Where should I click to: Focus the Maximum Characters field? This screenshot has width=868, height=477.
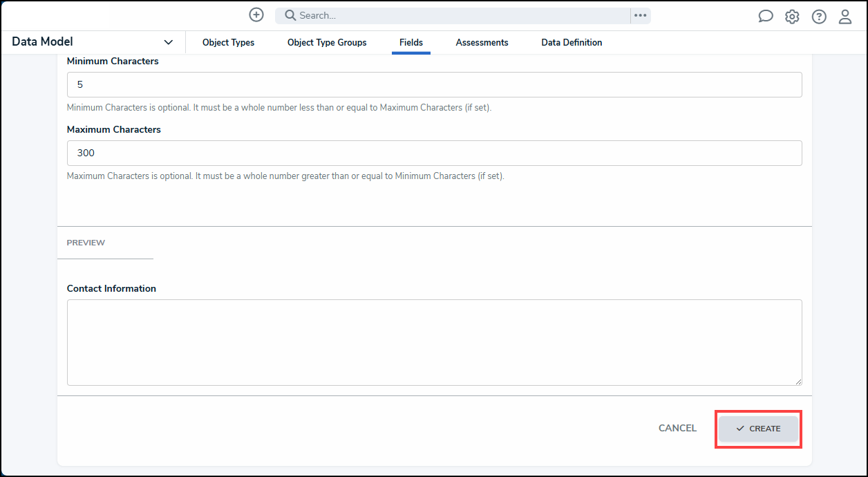[x=435, y=153]
